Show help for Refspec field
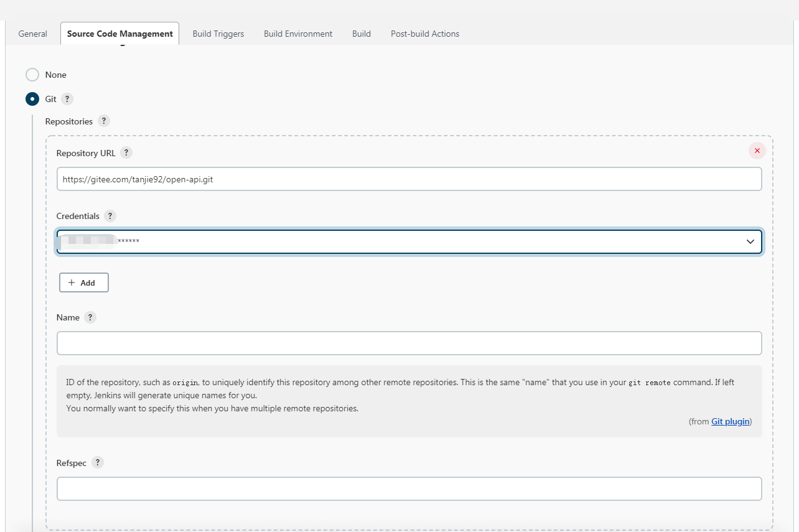Image resolution: width=799 pixels, height=532 pixels. 97,463
